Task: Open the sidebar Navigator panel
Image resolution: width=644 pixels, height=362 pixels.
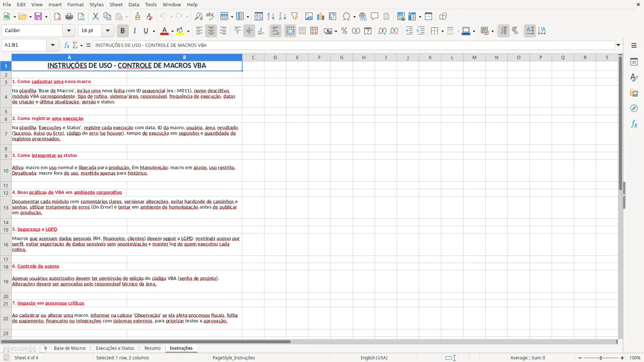Action: coord(634,108)
